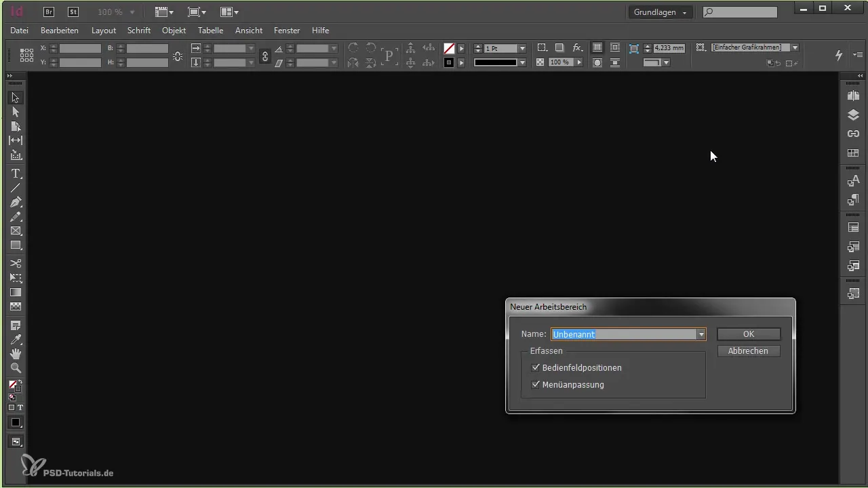The image size is (868, 488).
Task: Open the Grundlagen workspace switcher
Action: tap(660, 12)
